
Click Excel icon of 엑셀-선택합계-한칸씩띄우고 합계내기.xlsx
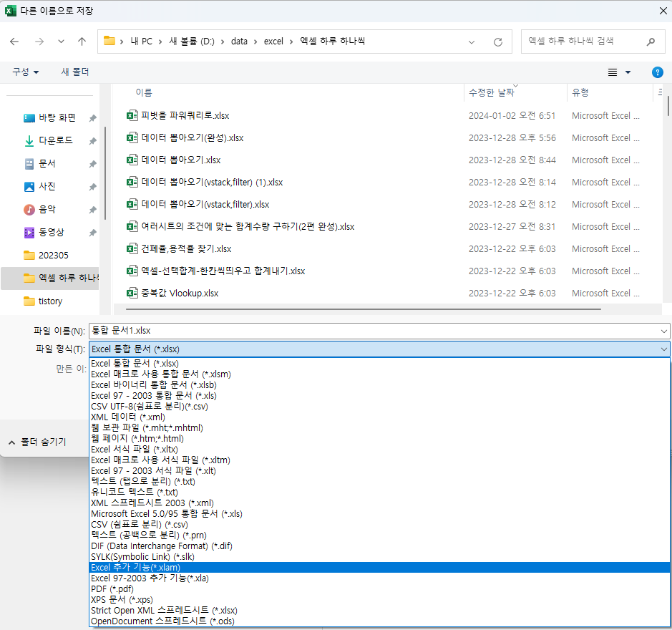132,271
